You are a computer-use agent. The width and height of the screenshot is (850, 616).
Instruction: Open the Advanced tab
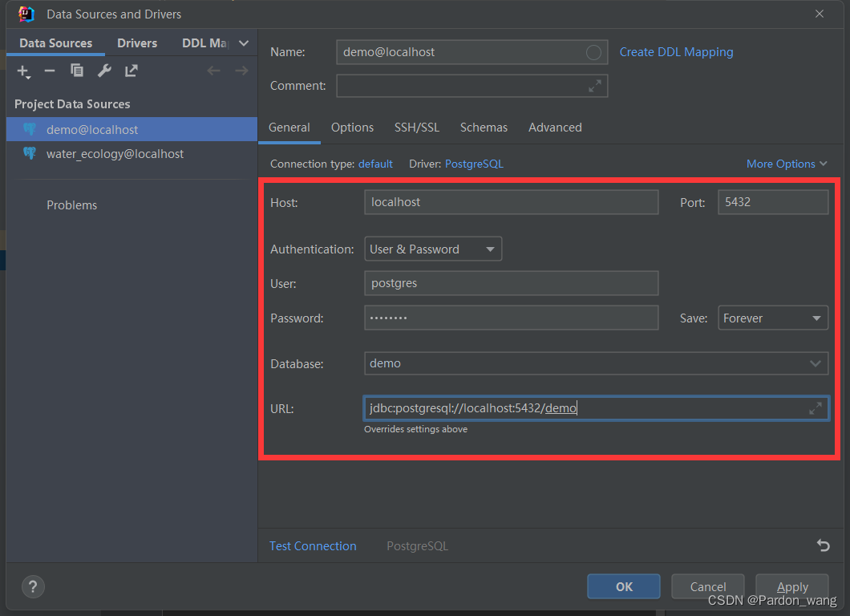[x=555, y=128]
